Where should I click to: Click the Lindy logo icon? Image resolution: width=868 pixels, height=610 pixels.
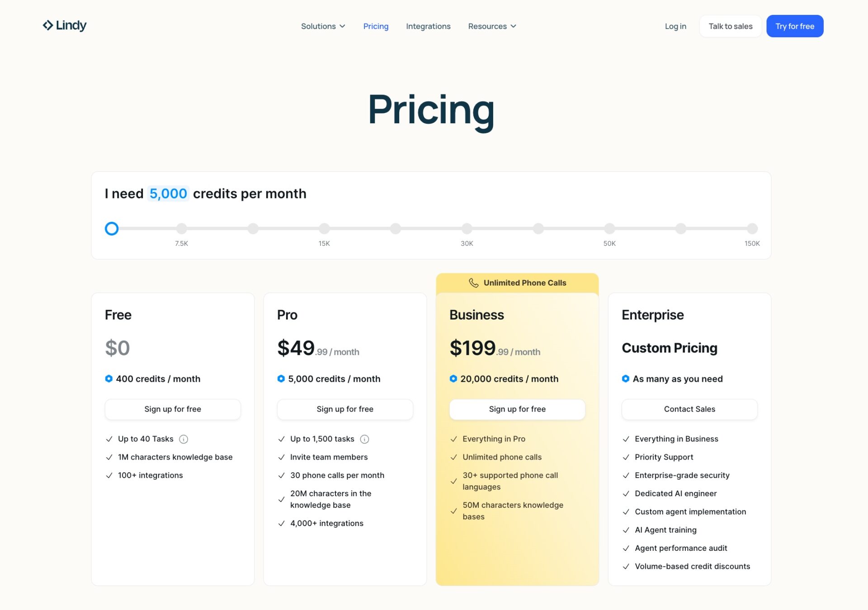(48, 25)
